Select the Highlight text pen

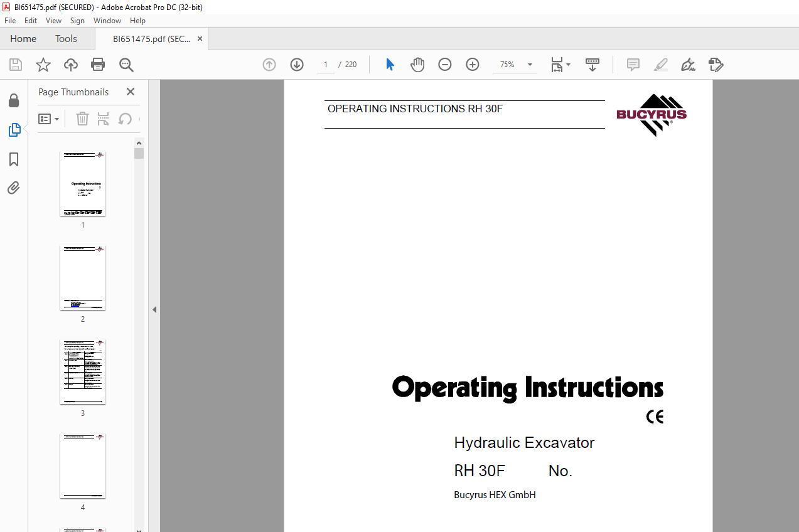click(x=660, y=65)
